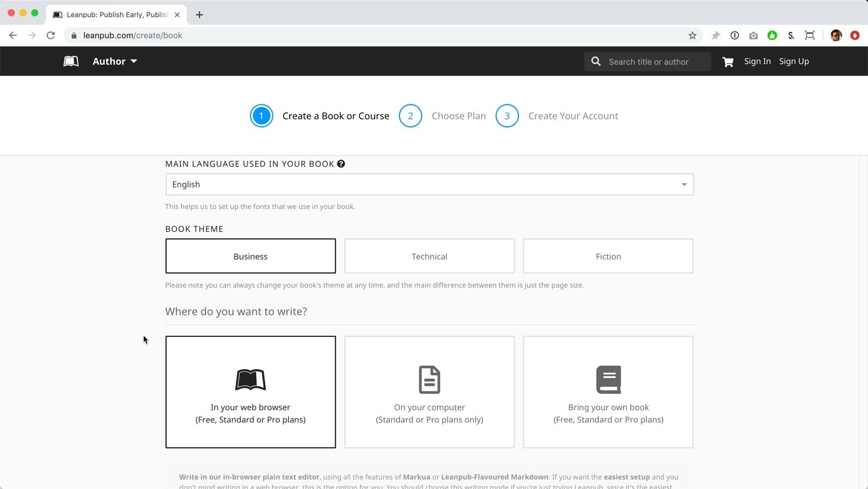
Task: Open the Chrome profile avatar
Action: (x=836, y=35)
